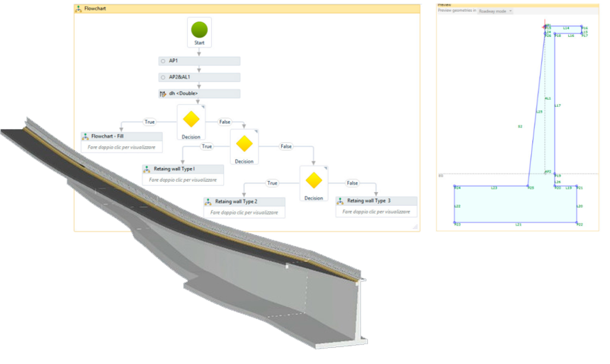Open the Roadway mode dropdown in Preview
Image resolution: width=610 pixels, height=364 pixels.
(x=495, y=11)
